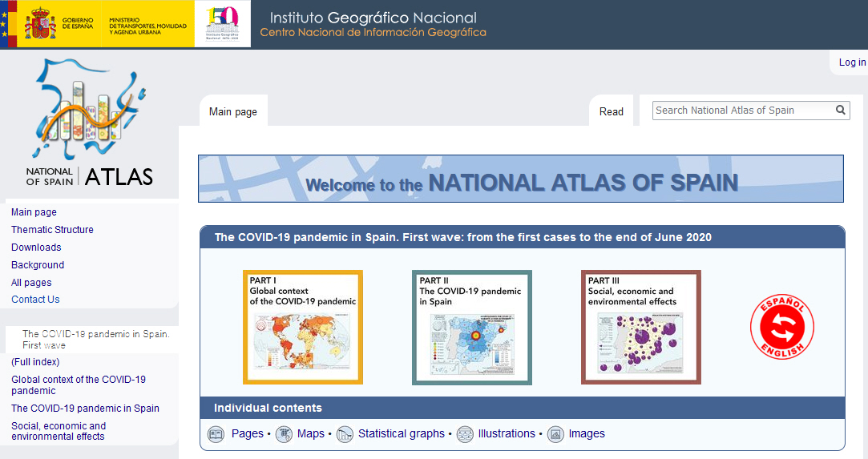The height and width of the screenshot is (459, 868).
Task: Open the Statistical graphs chart icon
Action: click(345, 434)
